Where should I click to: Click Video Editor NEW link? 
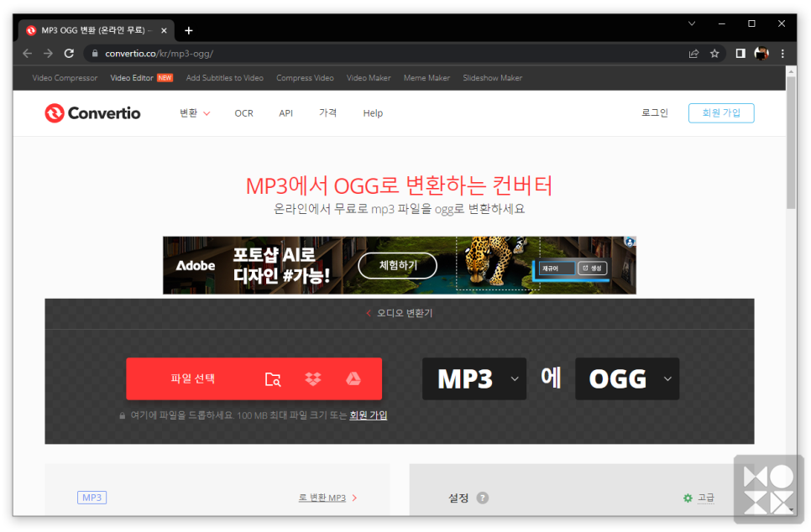click(x=141, y=78)
